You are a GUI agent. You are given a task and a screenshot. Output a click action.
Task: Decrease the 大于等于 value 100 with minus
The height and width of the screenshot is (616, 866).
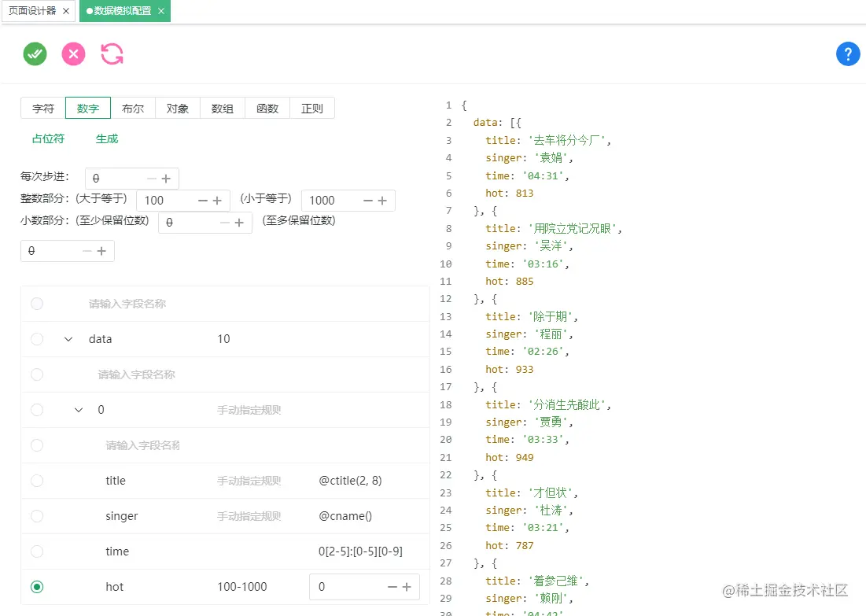pyautogui.click(x=203, y=201)
